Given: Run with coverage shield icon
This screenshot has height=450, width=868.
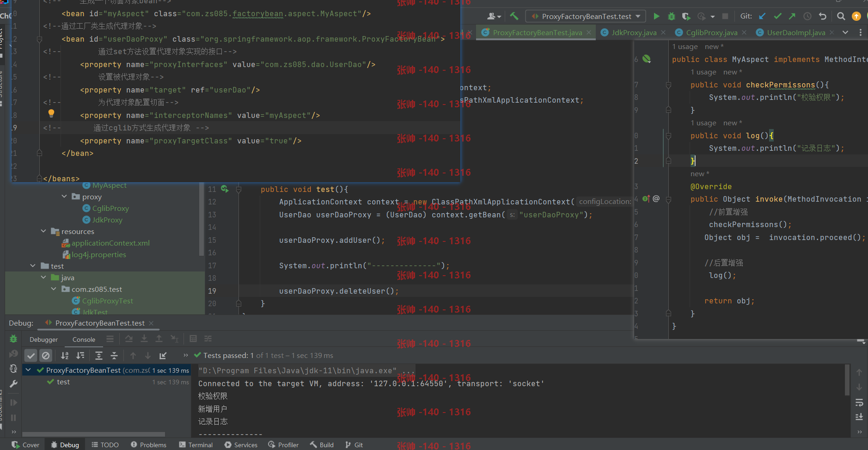Looking at the screenshot, I should click(686, 16).
